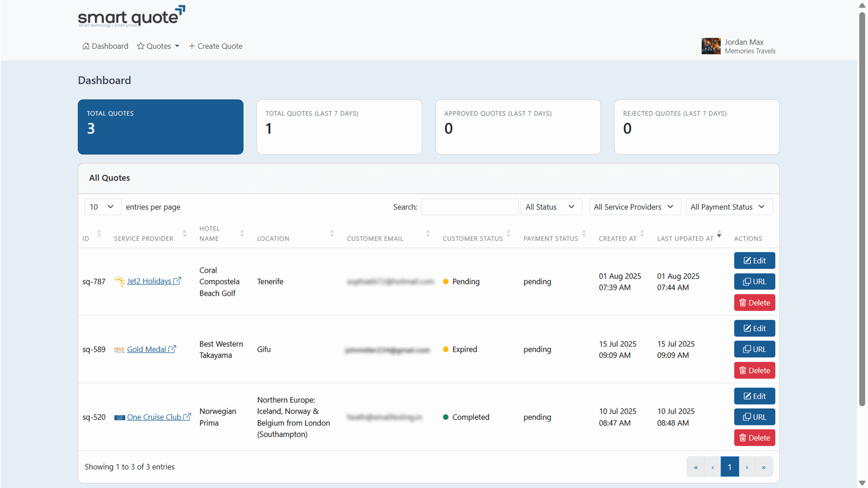
Task: Open All Service Providers dropdown
Action: [x=634, y=207]
